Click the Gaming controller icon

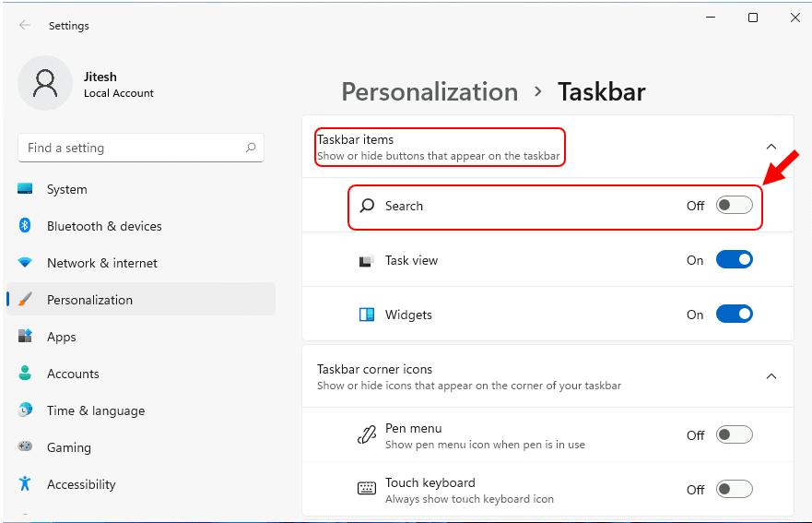pyautogui.click(x=24, y=446)
